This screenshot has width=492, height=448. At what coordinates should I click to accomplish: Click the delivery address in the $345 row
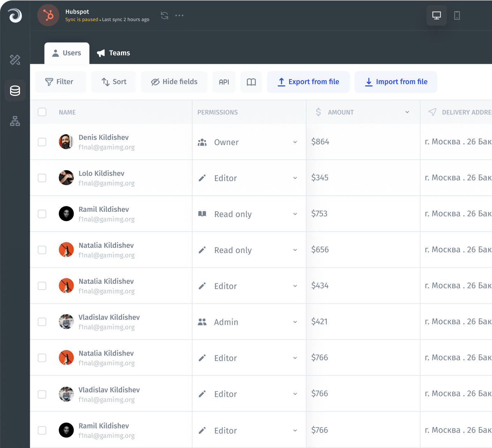click(x=458, y=178)
